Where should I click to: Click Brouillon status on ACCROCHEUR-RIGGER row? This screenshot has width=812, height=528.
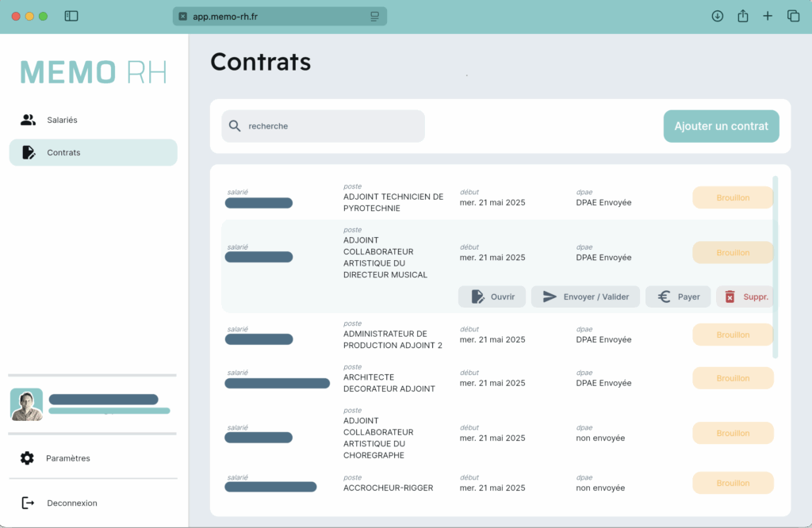point(733,483)
